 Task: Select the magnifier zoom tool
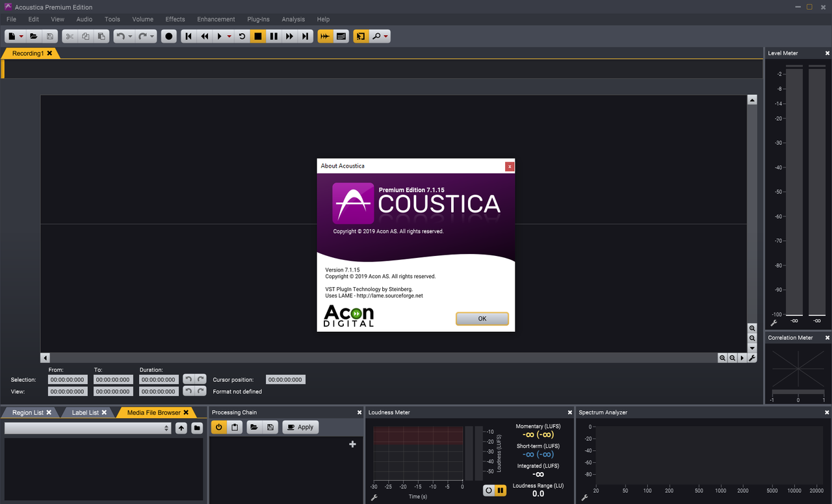tap(376, 36)
